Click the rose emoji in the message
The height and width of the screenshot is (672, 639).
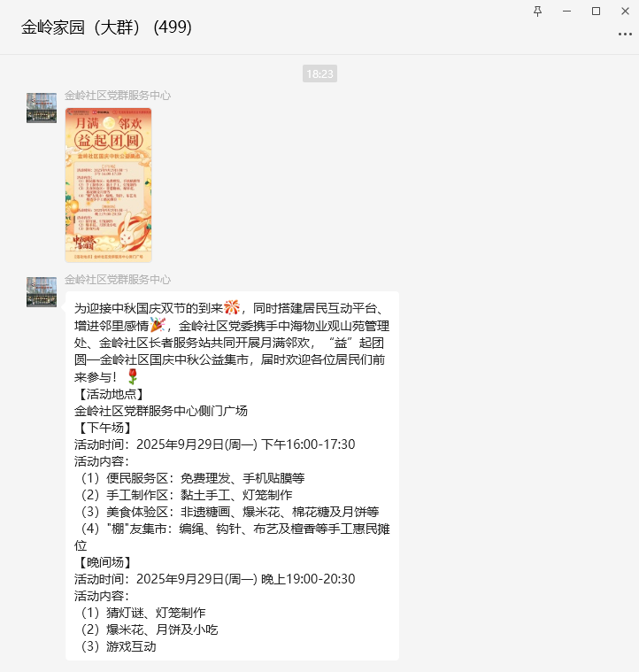[x=133, y=376]
